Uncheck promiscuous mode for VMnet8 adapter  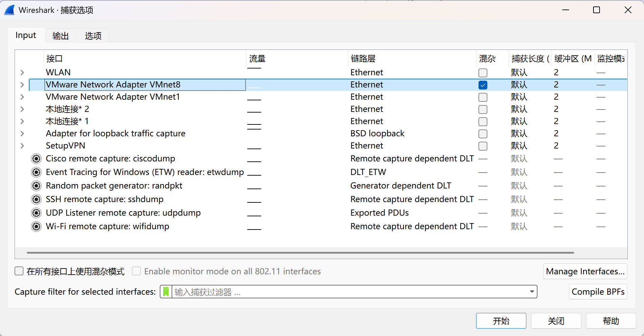(483, 85)
